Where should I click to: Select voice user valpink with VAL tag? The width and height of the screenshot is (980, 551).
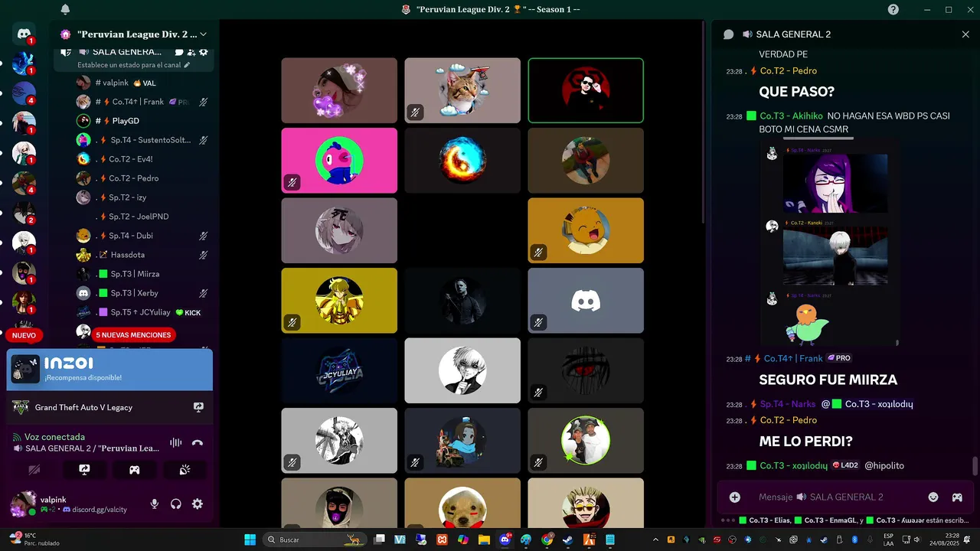pos(142,83)
